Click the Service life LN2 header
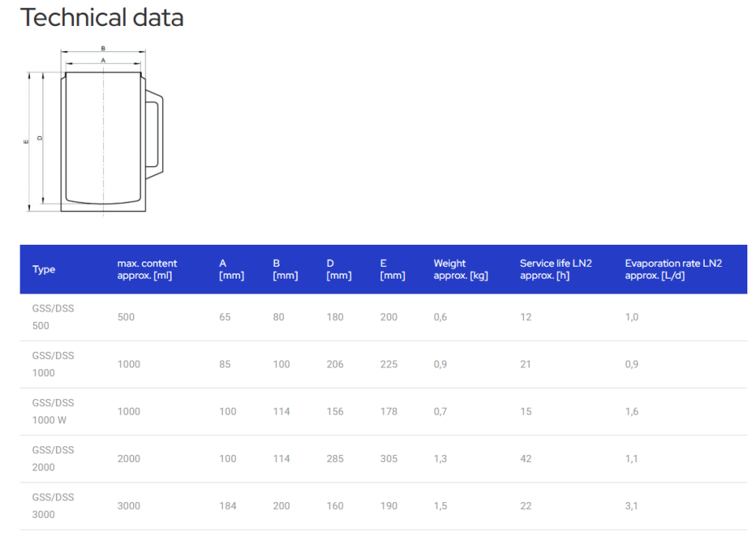756x536 pixels. [x=555, y=269]
